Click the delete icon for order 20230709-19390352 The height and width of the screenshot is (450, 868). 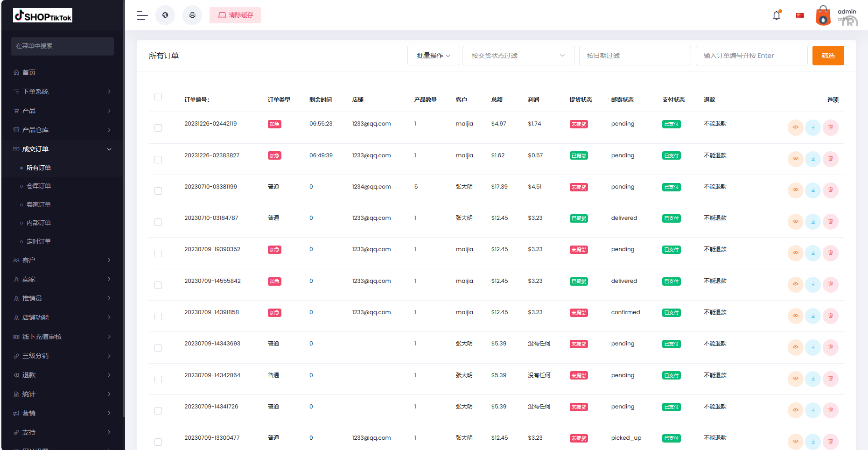(831, 253)
